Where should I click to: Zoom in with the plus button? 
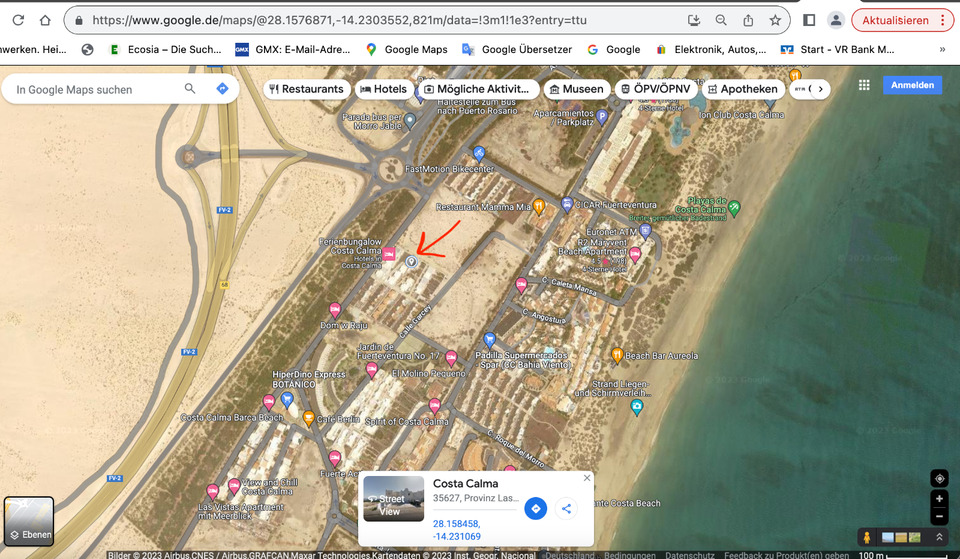pyautogui.click(x=938, y=499)
